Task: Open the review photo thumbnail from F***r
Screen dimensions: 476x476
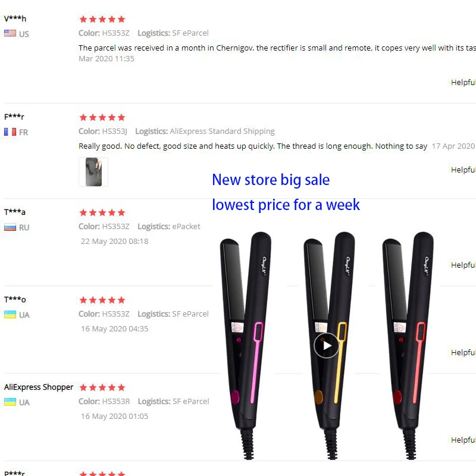Action: 93,172
